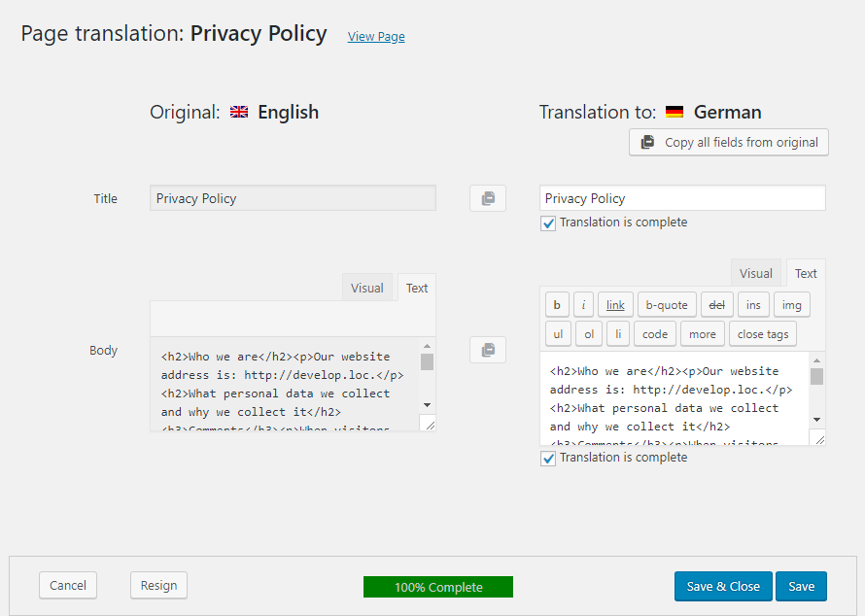Click the German Title translation input field

(x=682, y=198)
